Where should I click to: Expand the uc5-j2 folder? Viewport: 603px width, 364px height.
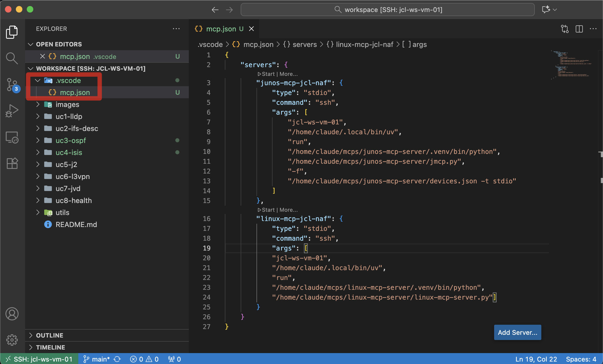[38, 164]
